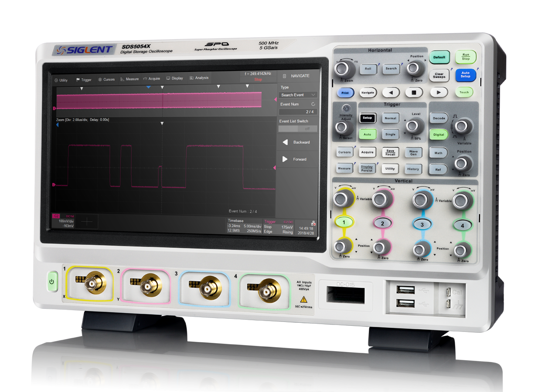This screenshot has width=538, height=392.
Task: Open the on-screen Measure menu
Action: point(129,79)
